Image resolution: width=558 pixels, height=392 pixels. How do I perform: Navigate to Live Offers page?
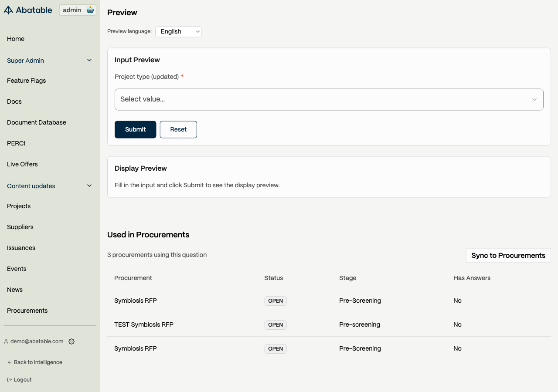(22, 164)
